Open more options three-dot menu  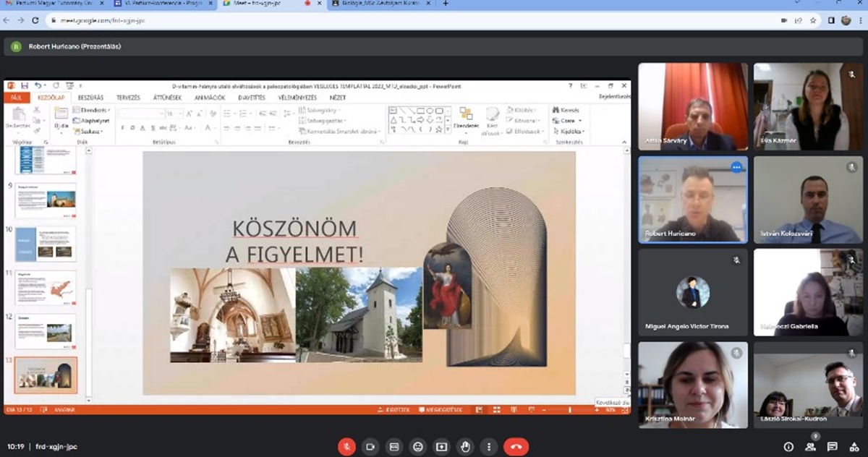tap(489, 446)
